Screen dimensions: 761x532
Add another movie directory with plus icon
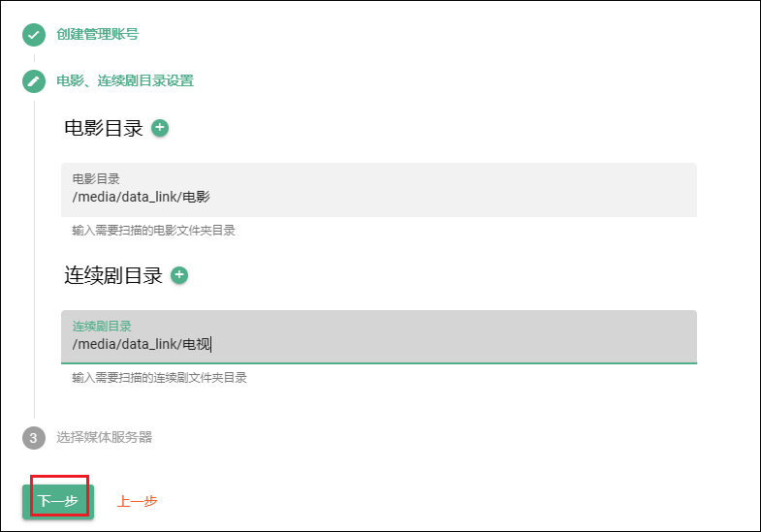coord(160,128)
